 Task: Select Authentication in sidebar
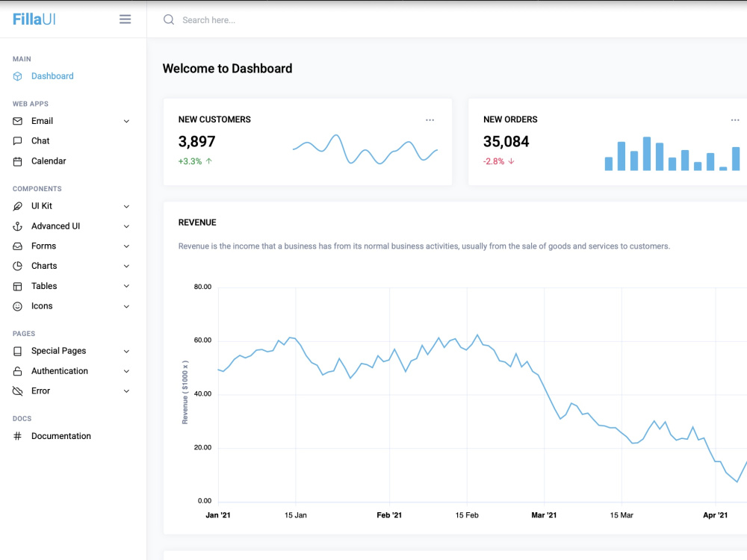(x=60, y=371)
